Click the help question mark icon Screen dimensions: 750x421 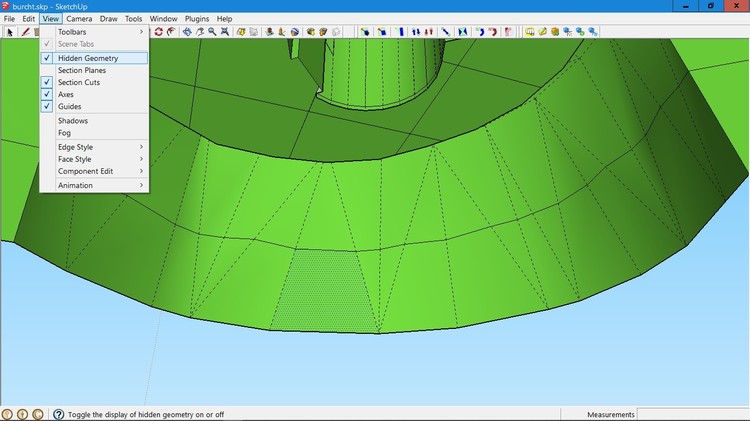click(x=58, y=414)
